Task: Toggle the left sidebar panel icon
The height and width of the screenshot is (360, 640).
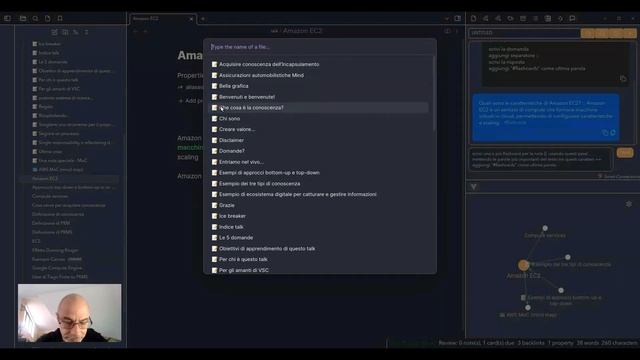Action: point(7,18)
